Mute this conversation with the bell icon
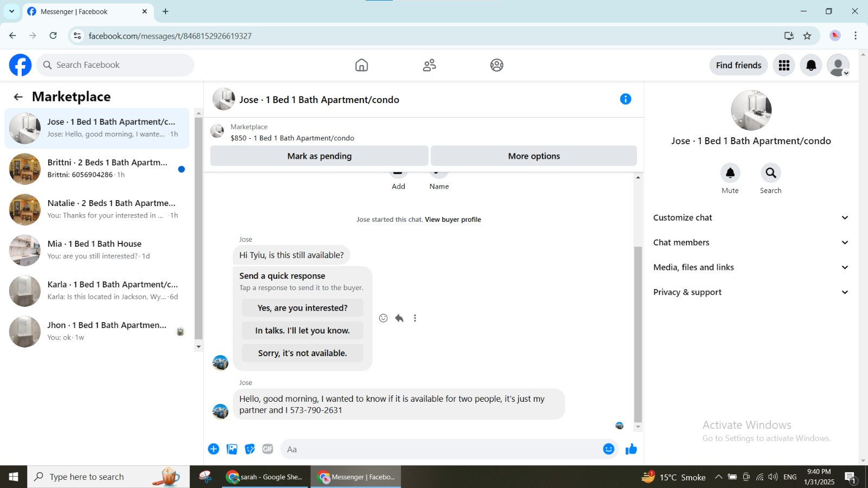 point(730,173)
